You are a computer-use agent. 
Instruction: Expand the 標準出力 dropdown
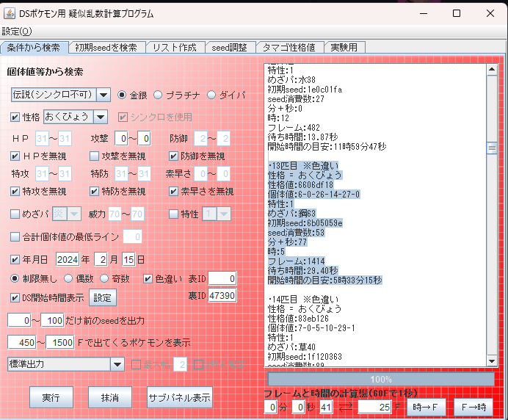(117, 365)
